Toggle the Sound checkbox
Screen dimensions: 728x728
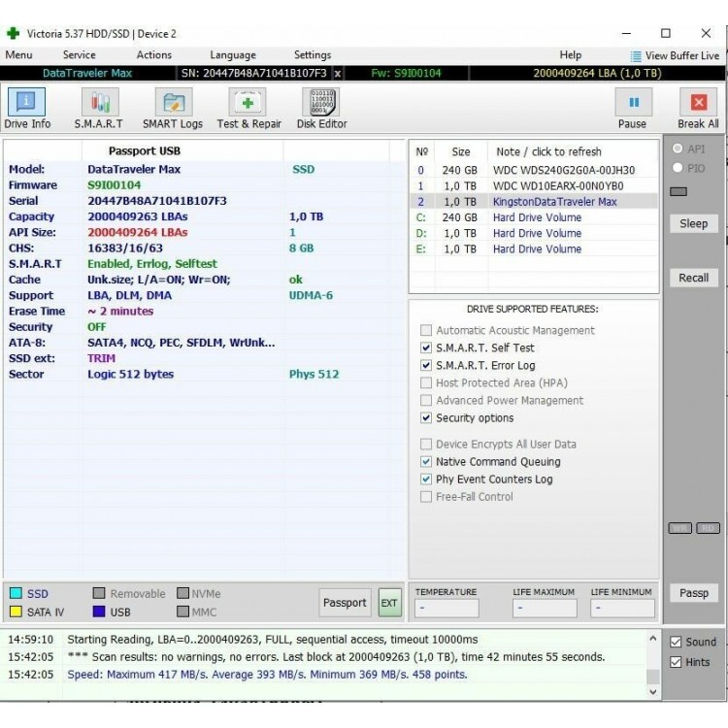point(676,642)
